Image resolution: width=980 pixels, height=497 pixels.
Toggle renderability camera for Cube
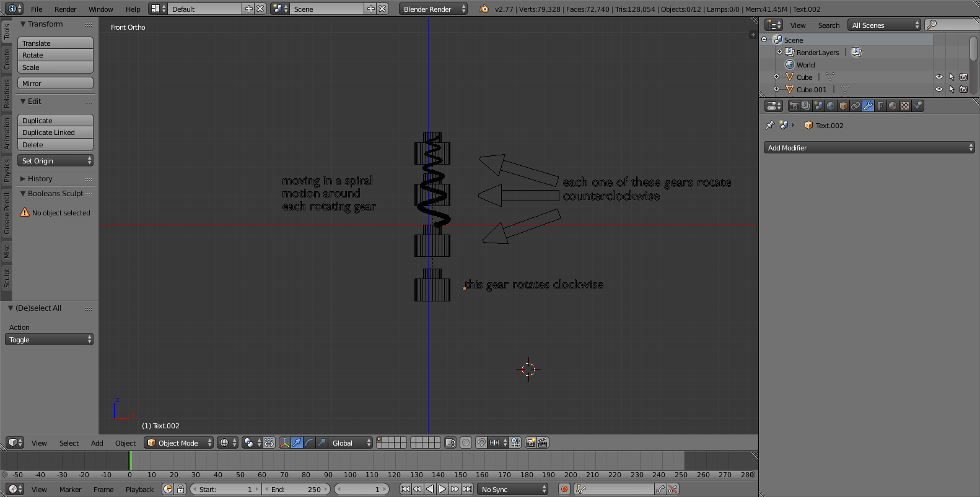click(x=963, y=77)
